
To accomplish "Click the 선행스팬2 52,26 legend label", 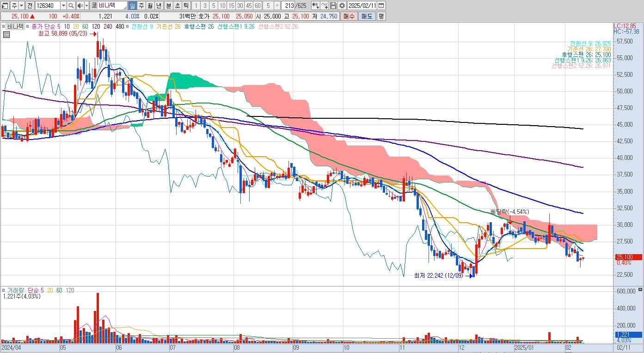I will 278,26.
